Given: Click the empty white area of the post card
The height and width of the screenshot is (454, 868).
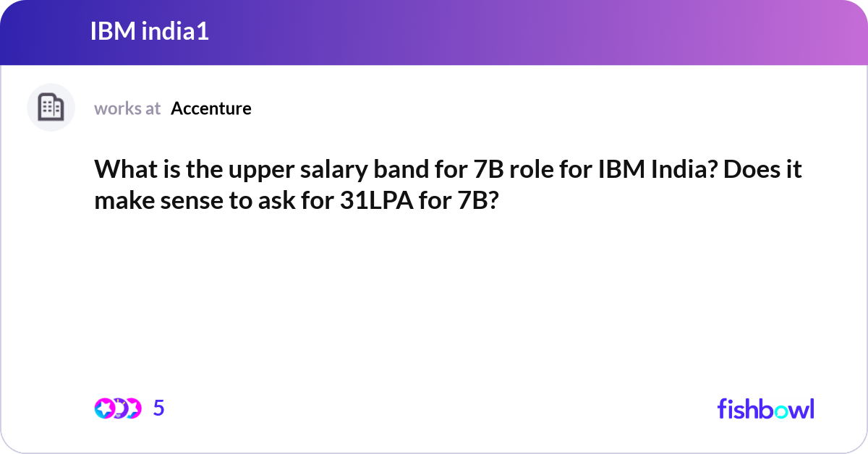Looking at the screenshot, I should coord(434,304).
